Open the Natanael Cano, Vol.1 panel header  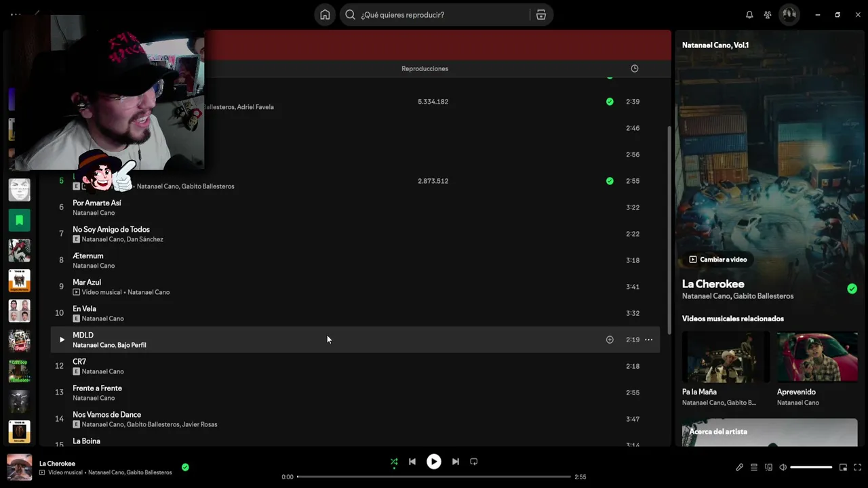click(715, 45)
